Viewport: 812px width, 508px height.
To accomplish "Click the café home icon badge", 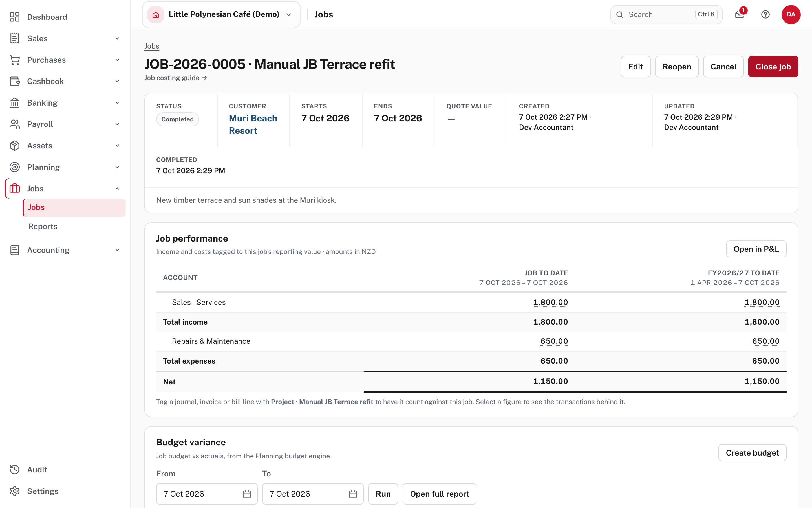I will click(x=156, y=14).
